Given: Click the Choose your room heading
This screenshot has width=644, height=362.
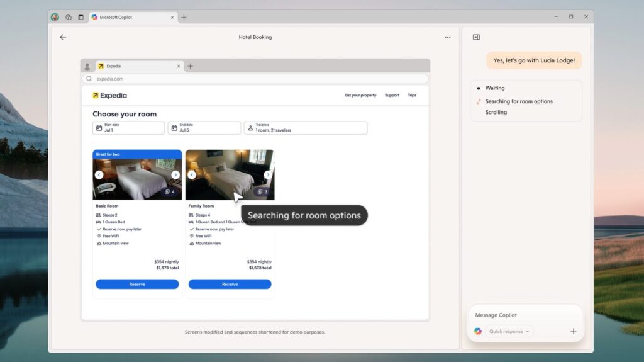Looking at the screenshot, I should coord(125,114).
